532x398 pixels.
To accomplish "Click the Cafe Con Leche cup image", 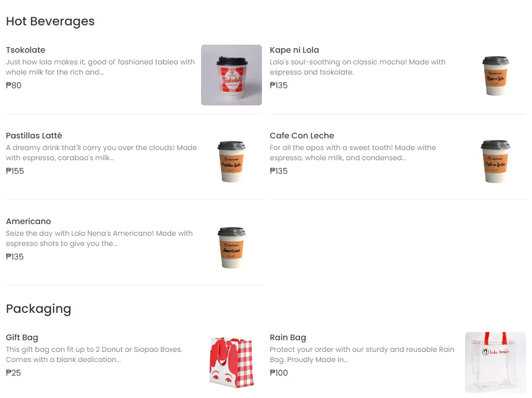I will (x=495, y=161).
